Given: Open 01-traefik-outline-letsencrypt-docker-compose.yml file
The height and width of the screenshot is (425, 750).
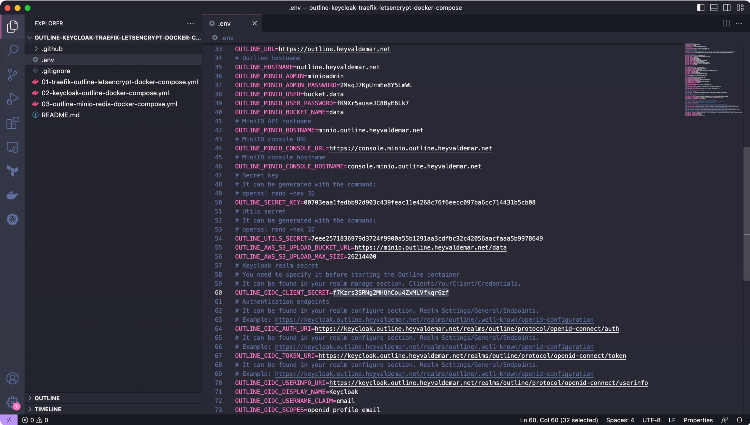Looking at the screenshot, I should click(114, 82).
